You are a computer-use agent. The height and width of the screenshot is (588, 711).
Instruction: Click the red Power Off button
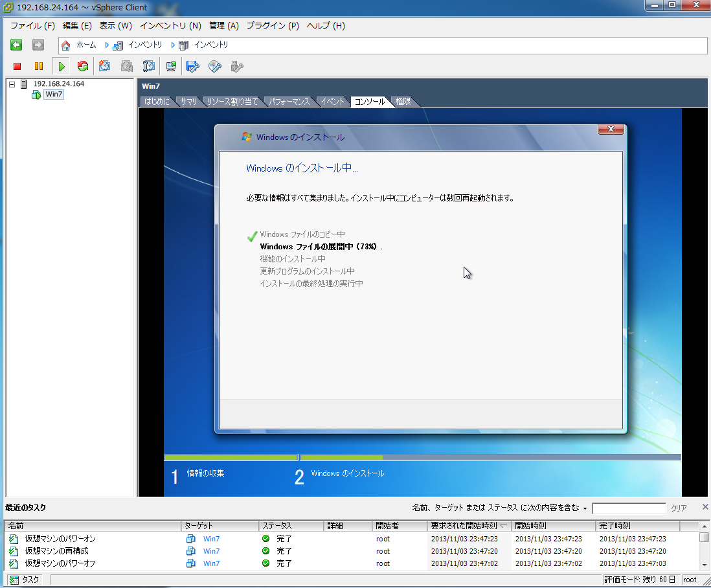pos(17,66)
